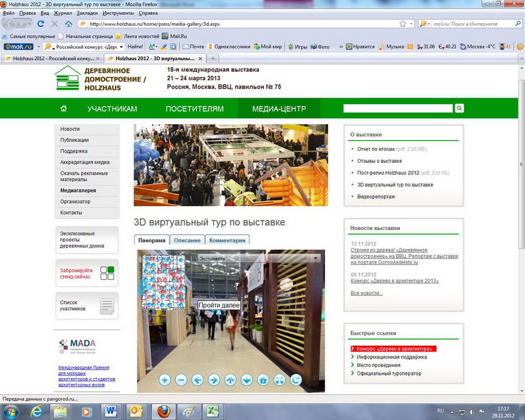Zoom in the panorama with plus icon

click(x=164, y=380)
